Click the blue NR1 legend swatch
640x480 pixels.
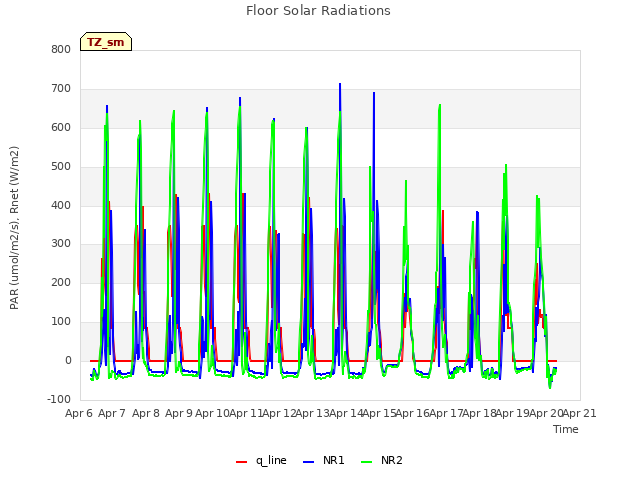point(309,462)
